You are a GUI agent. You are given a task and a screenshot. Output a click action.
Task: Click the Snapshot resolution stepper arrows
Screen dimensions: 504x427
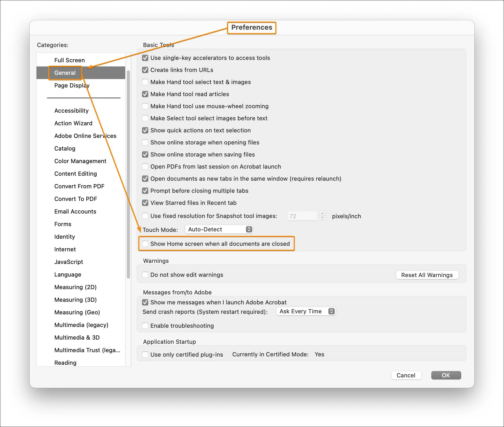(x=322, y=216)
